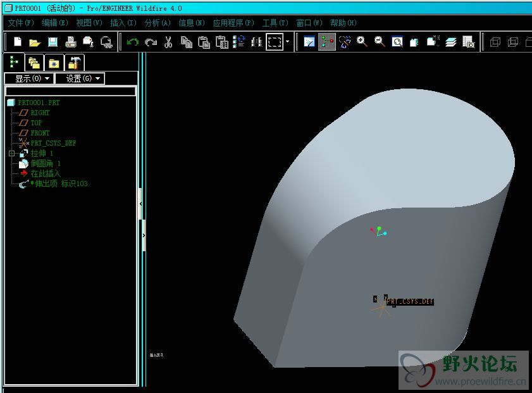
Task: Toggle orient mode icon
Action: [344, 42]
